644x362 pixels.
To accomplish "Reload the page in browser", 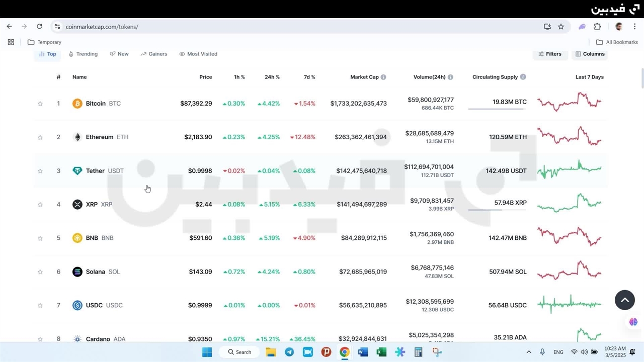I will [x=39, y=27].
